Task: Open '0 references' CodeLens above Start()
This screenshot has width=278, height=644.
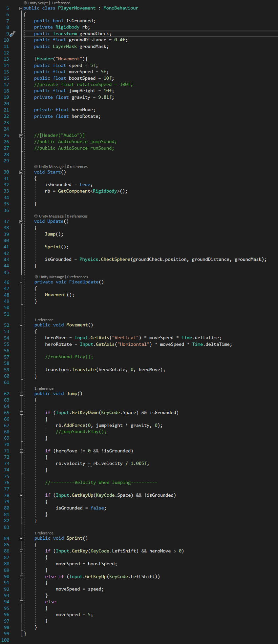Action: [x=77, y=167]
